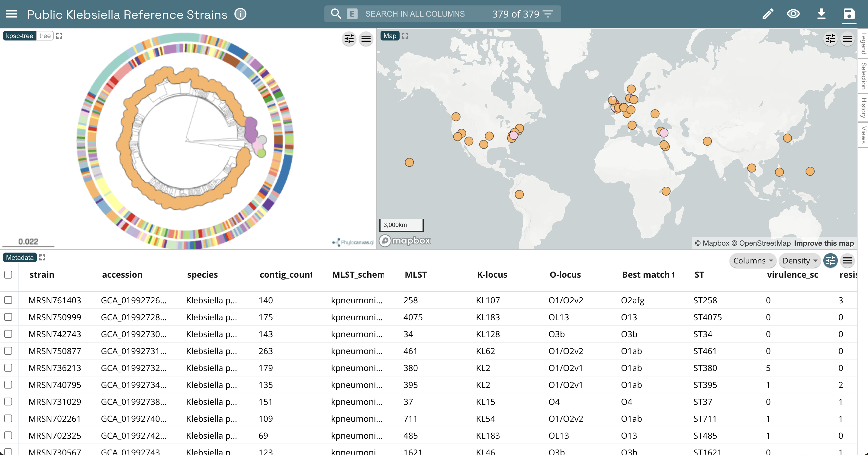Open the Columns dropdown

click(753, 260)
